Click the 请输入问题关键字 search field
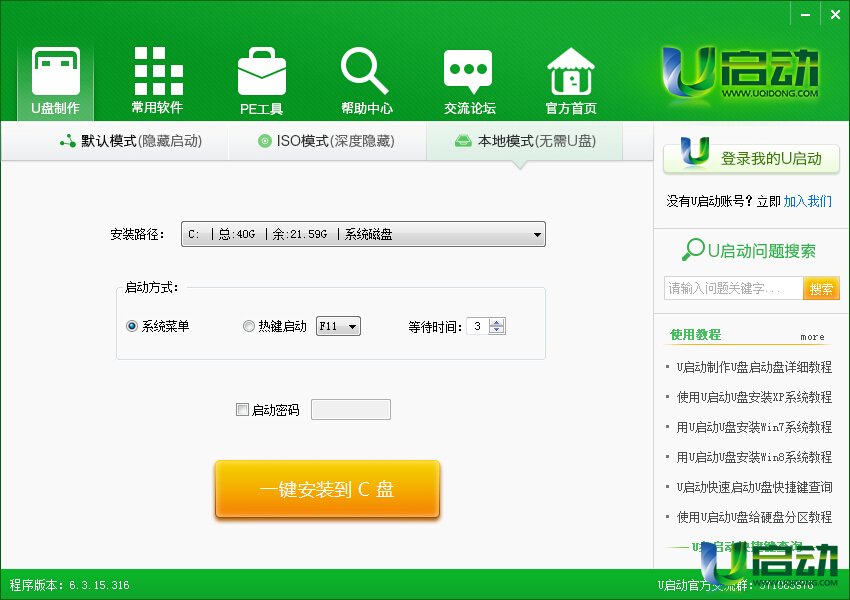Viewport: 850px width, 600px height. click(733, 288)
